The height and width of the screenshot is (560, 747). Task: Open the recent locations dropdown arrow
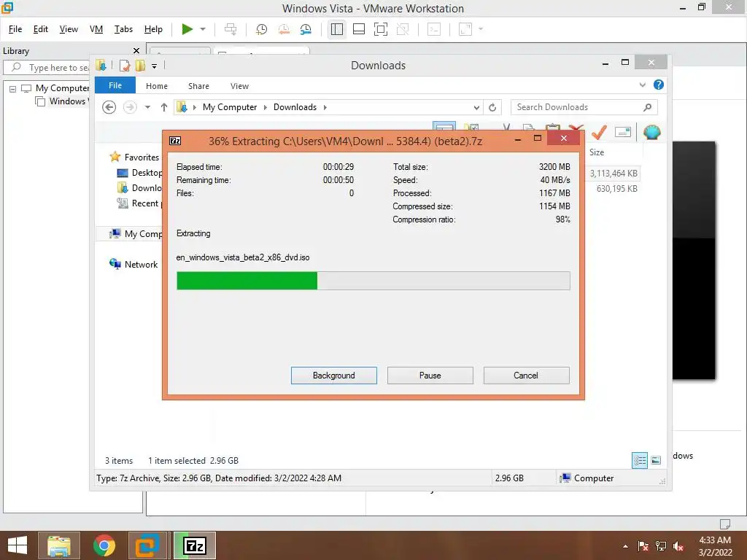pyautogui.click(x=147, y=107)
